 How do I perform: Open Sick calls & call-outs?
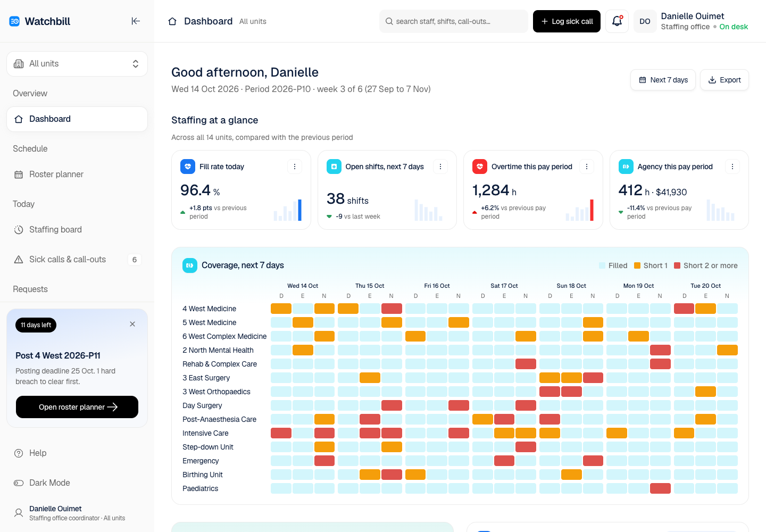(x=77, y=260)
